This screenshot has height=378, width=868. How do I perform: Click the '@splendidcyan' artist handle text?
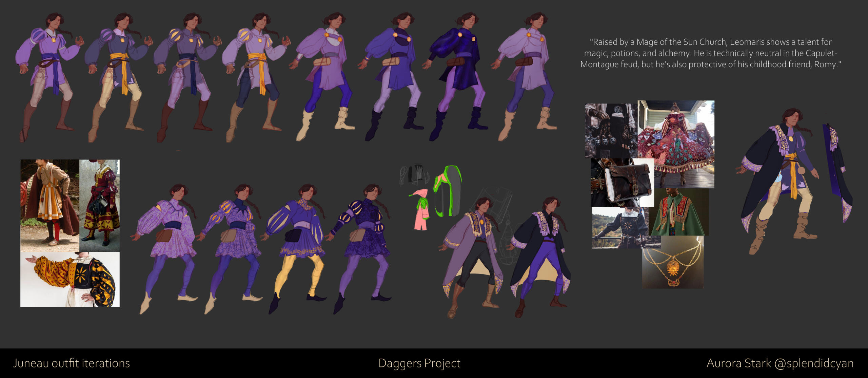[x=814, y=363]
